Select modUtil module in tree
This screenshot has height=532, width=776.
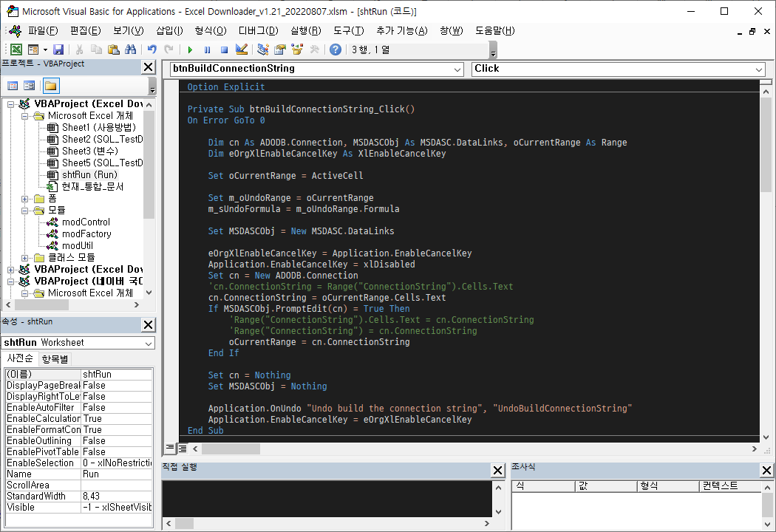tap(77, 246)
